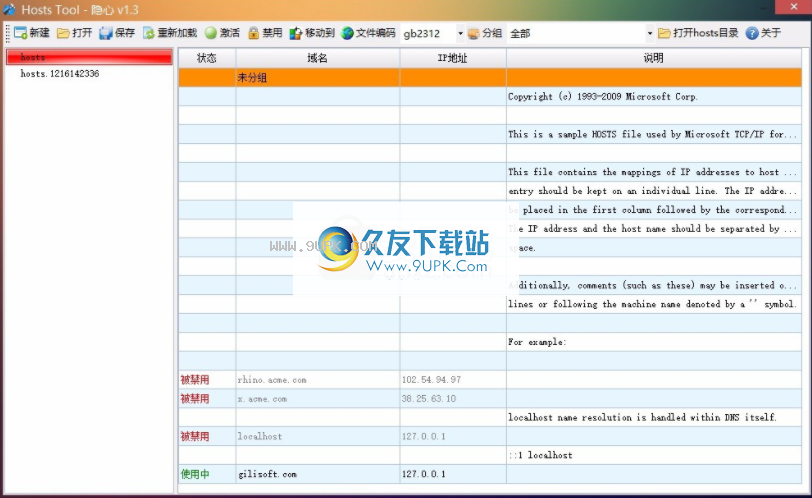Image resolution: width=812 pixels, height=498 pixels.
Task: Select the localhost domain cell
Action: (317, 436)
